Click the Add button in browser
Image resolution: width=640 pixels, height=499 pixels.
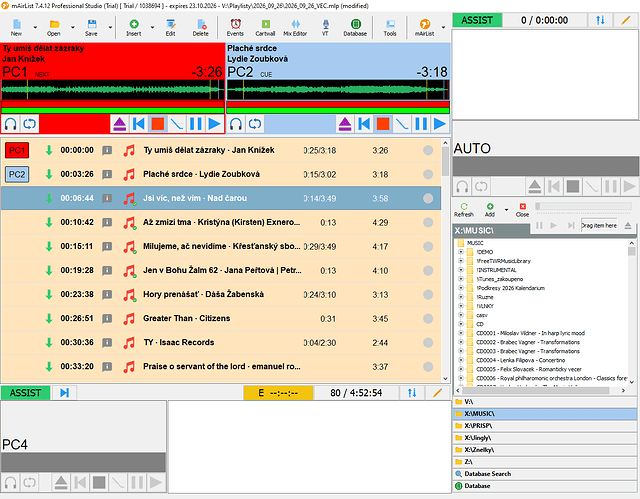[x=490, y=210]
